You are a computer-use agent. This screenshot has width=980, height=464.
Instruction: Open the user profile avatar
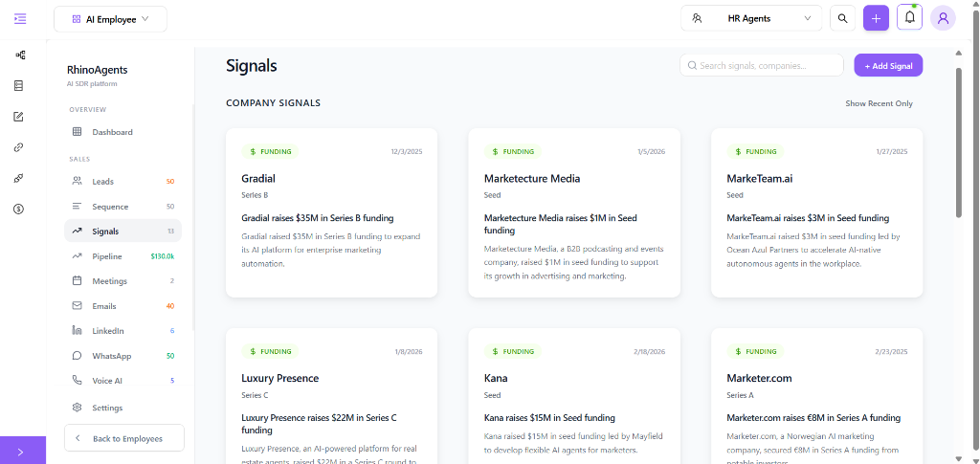pos(943,18)
